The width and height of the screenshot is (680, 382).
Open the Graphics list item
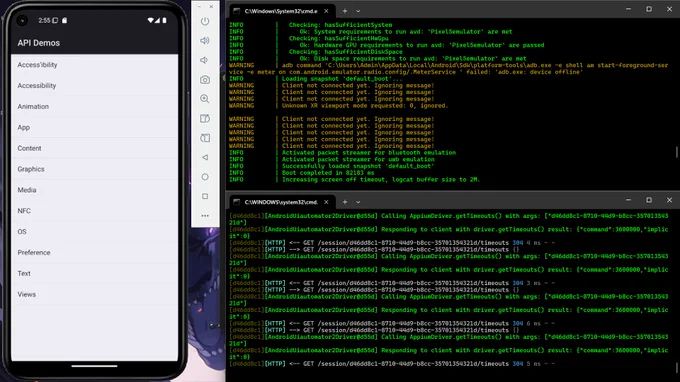pos(95,169)
